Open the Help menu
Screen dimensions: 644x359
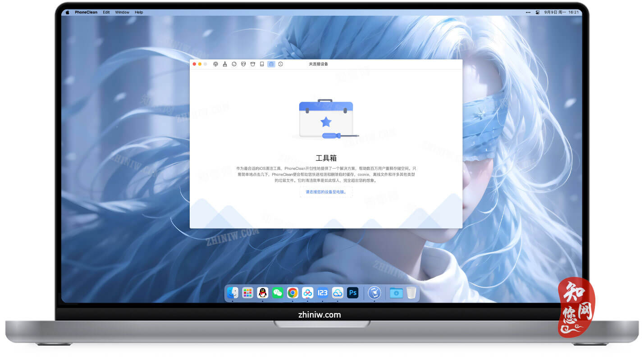(139, 12)
